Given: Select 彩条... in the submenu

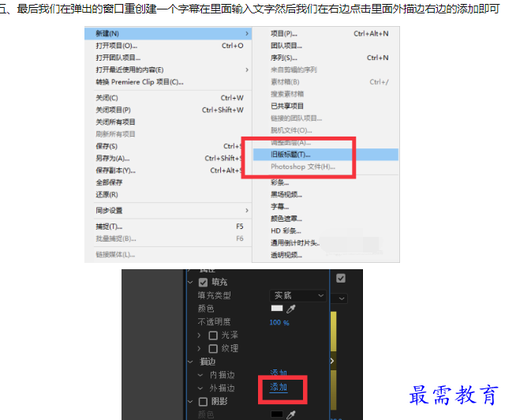Looking at the screenshot, I should 326,182.
